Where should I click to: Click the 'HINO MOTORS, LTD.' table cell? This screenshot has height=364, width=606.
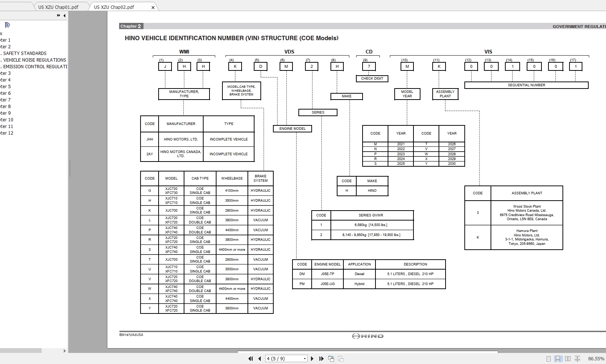181,139
